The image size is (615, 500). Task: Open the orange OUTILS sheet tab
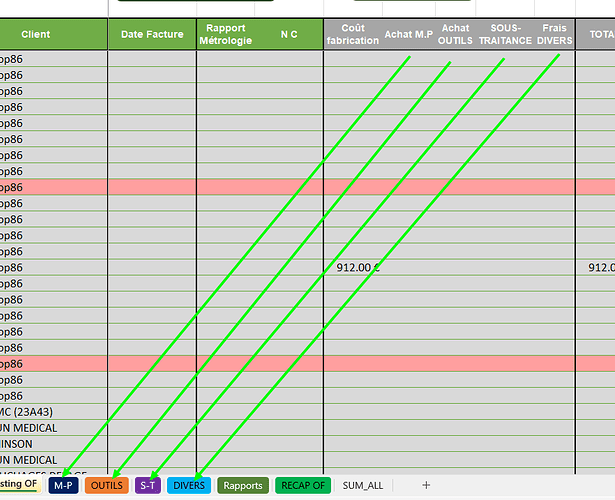pos(107,485)
